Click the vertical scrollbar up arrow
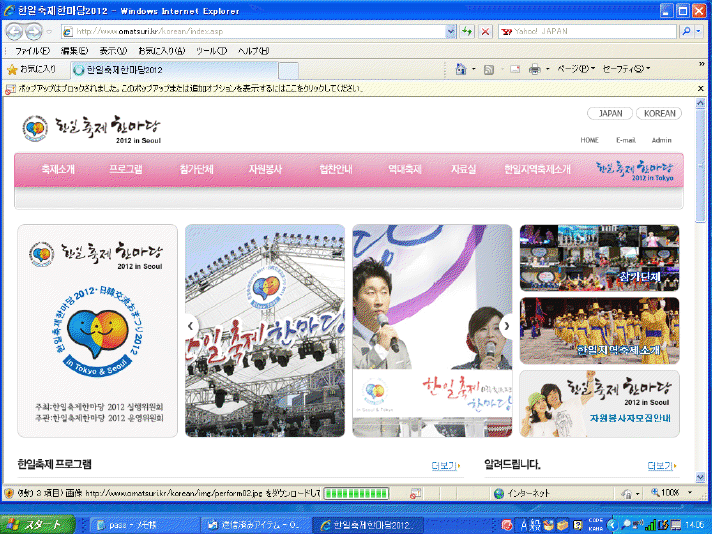This screenshot has width=712, height=534. [x=700, y=103]
